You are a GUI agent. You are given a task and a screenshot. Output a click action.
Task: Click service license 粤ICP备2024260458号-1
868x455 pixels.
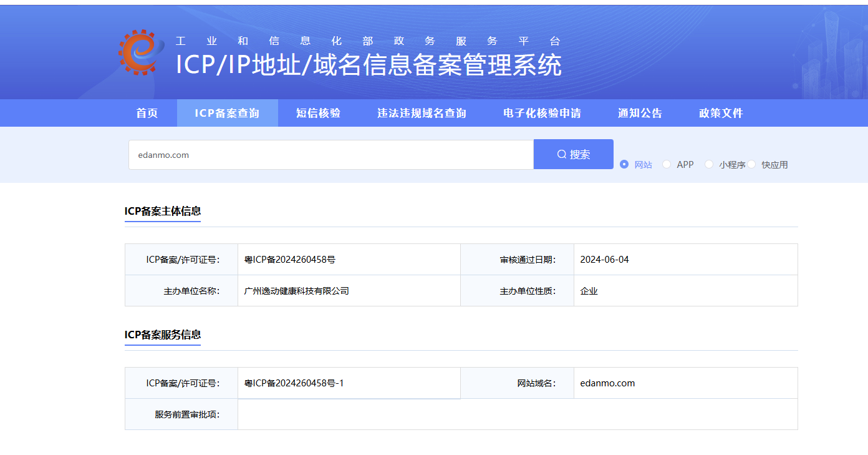pos(294,383)
